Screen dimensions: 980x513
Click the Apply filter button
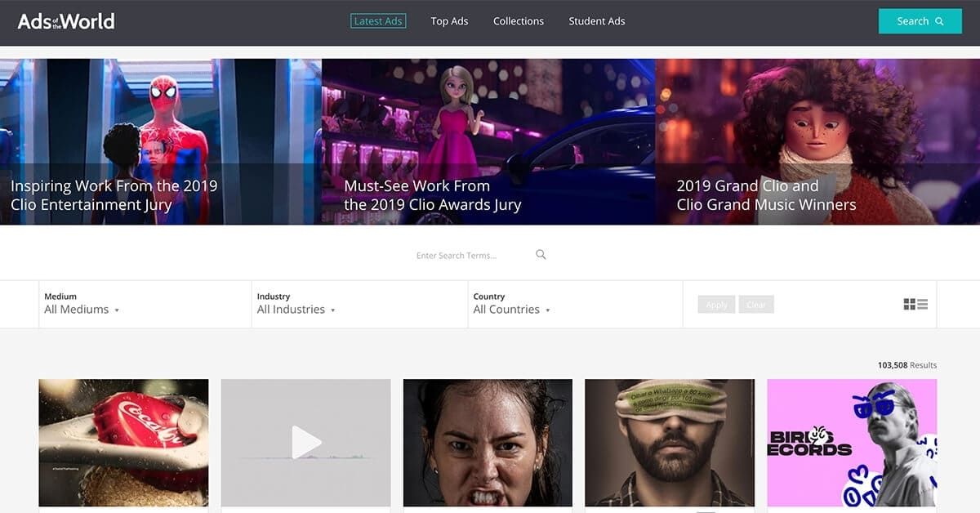pyautogui.click(x=716, y=305)
